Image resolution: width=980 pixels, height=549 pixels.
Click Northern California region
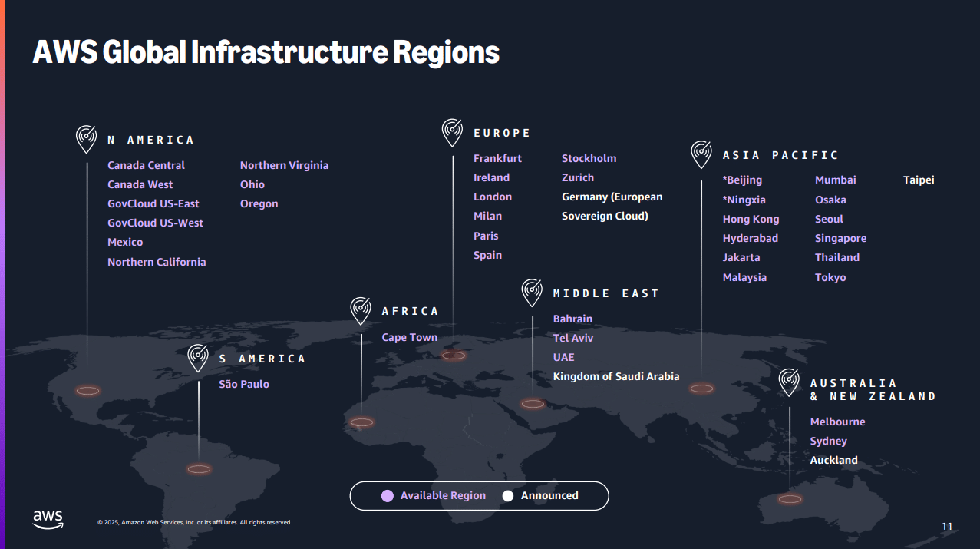click(157, 262)
